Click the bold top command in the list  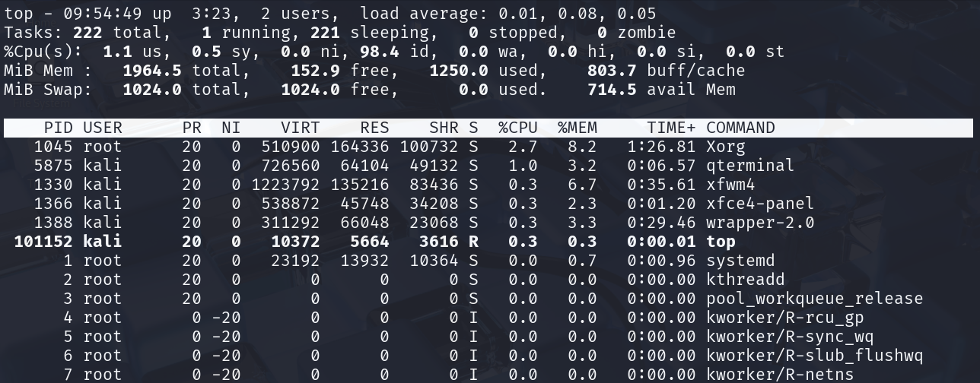click(721, 242)
